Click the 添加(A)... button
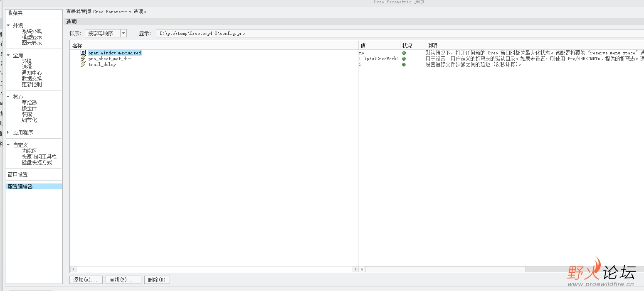 [x=86, y=280]
